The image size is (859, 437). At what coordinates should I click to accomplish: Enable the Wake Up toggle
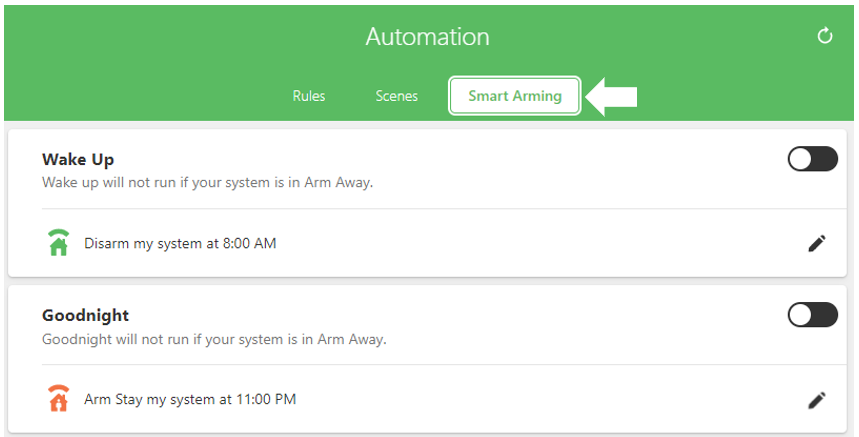(812, 159)
